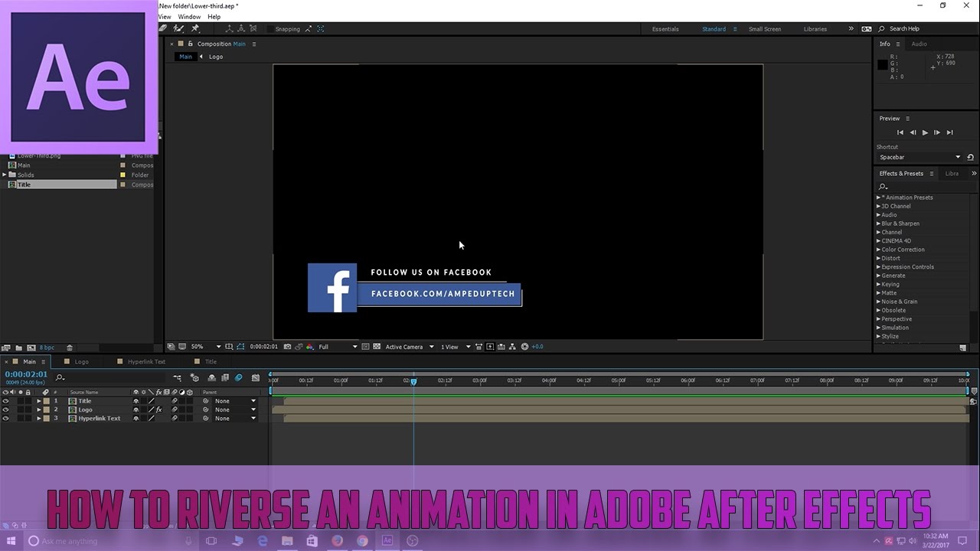980x551 pixels.
Task: Open the Active Camera view dropdown
Action: pyautogui.click(x=410, y=347)
